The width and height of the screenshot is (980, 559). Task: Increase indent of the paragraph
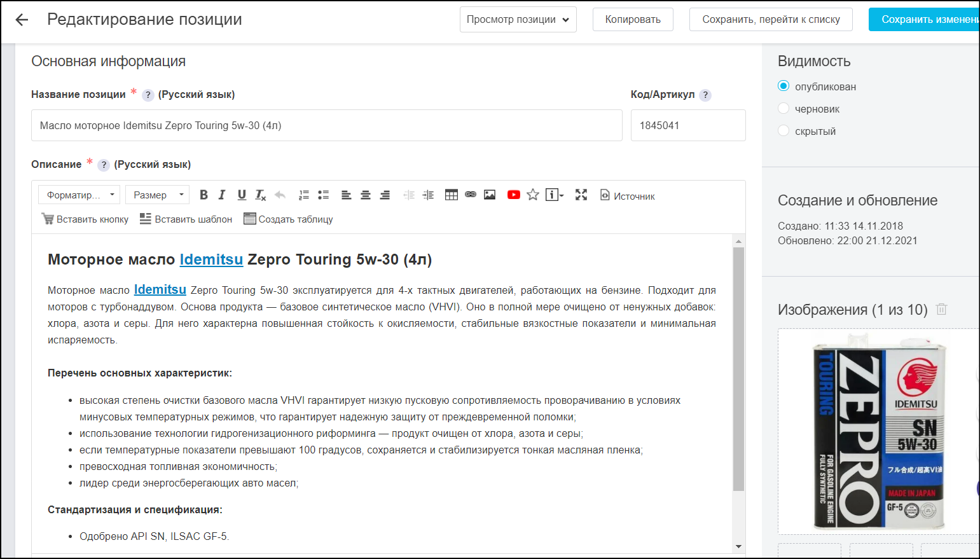pos(428,195)
